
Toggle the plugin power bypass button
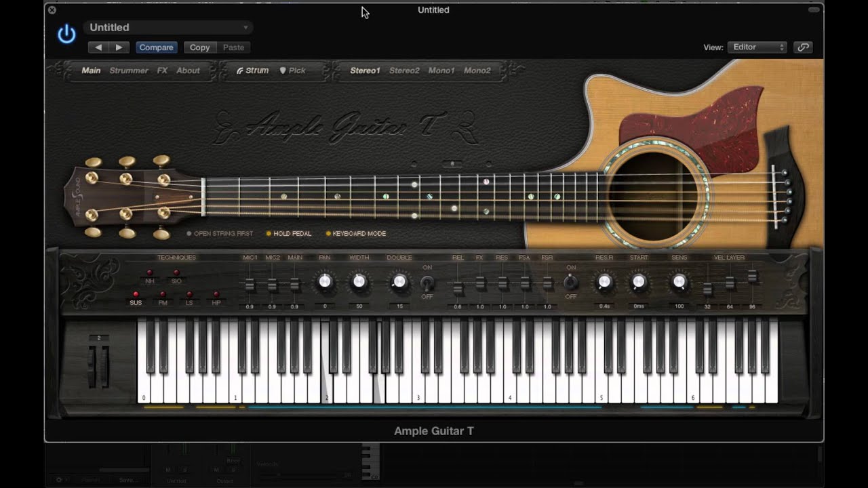(x=66, y=34)
